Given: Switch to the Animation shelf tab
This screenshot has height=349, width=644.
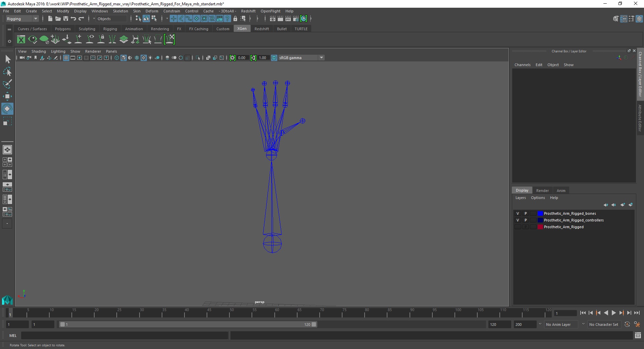Looking at the screenshot, I should pos(134,29).
